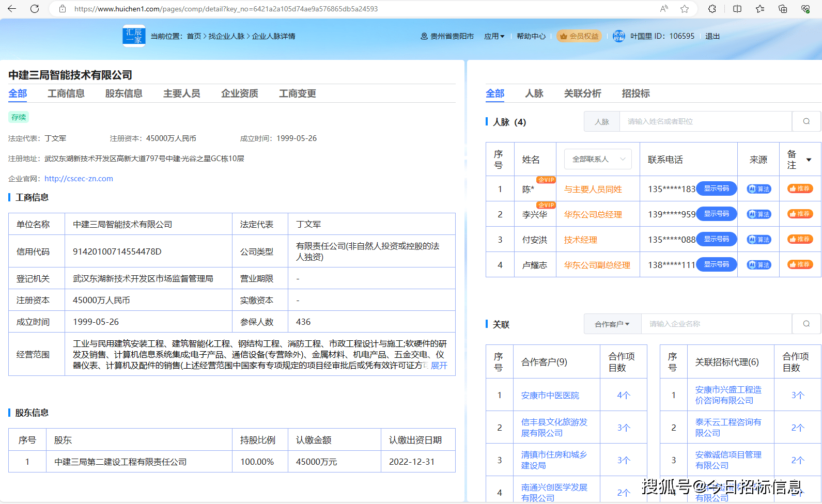The width and height of the screenshot is (822, 504).
Task: Open 安徽诚信项目管理有限公司 link
Action: pos(728,460)
